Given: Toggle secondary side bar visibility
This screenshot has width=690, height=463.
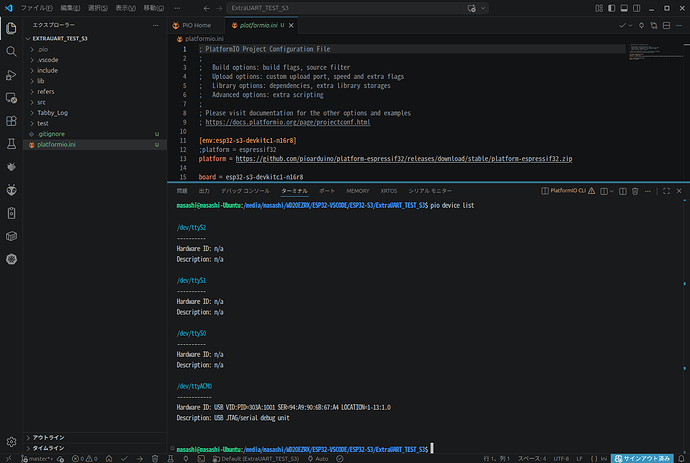Looking at the screenshot, I should pos(637,8).
